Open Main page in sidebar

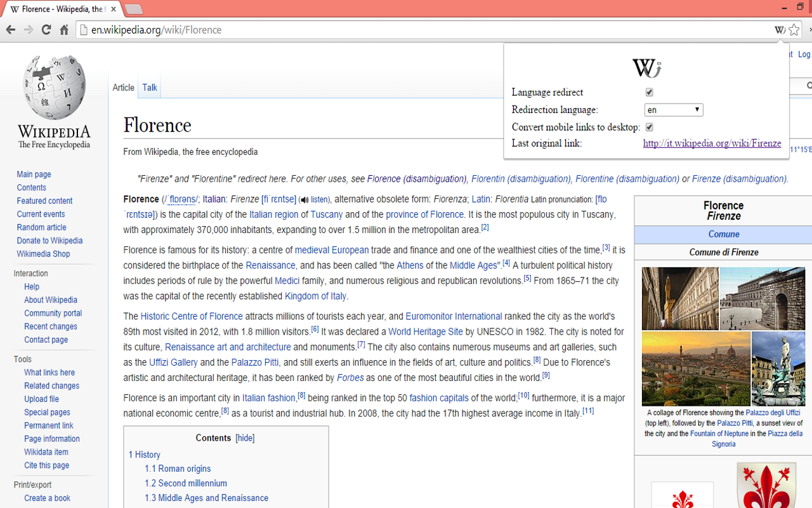tap(34, 175)
